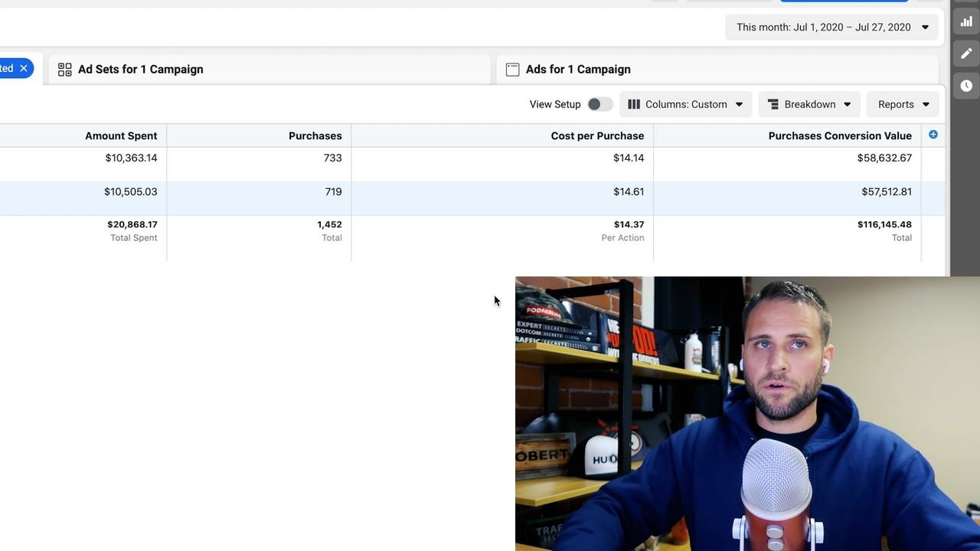
Task: Expand the Columns: Custom dropdown
Action: click(x=685, y=104)
